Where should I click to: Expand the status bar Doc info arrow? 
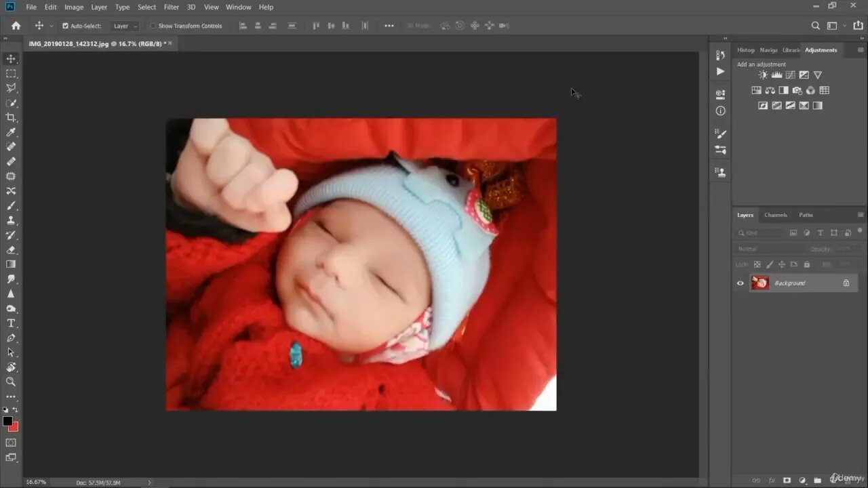pyautogui.click(x=149, y=483)
